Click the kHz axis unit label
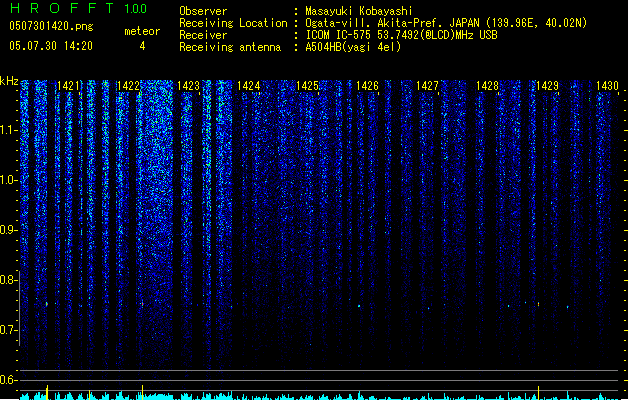This screenshot has width=629, height=400. (x=9, y=81)
